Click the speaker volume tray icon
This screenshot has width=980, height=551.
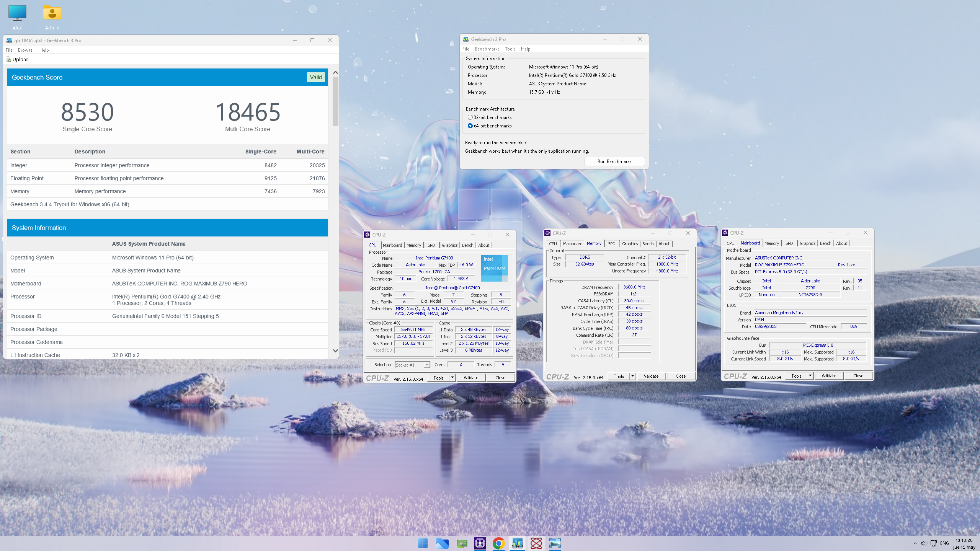point(924,543)
